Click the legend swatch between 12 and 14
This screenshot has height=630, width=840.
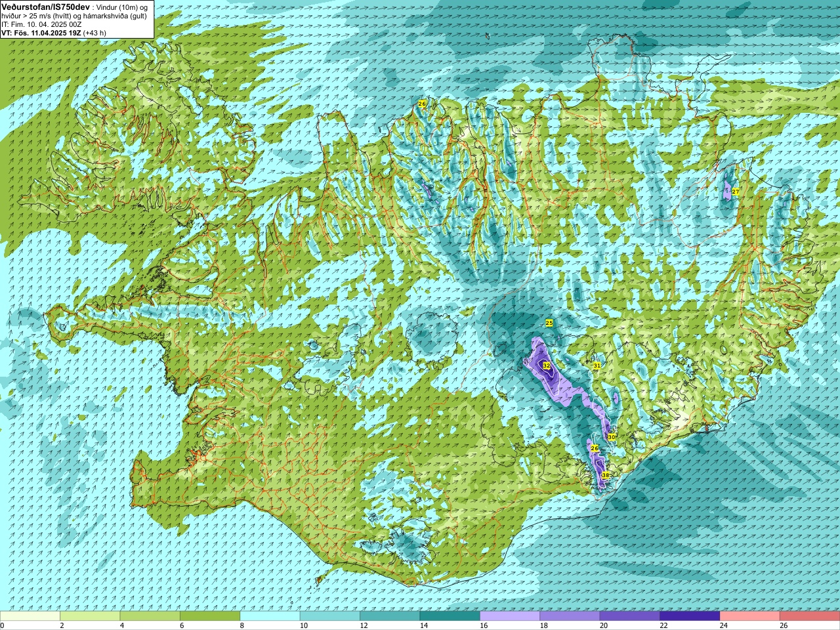coord(390,616)
